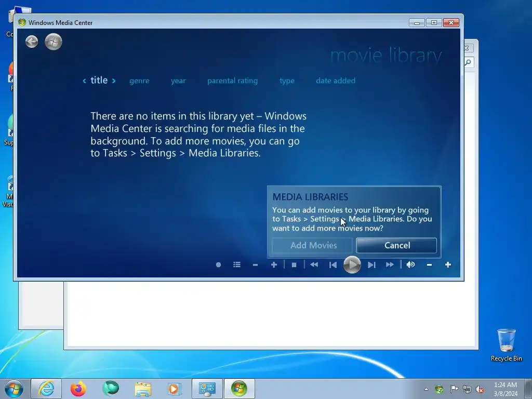This screenshot has width=532, height=399.
Task: Open Windows Explorer folder on the taskbar
Action: 143,389
